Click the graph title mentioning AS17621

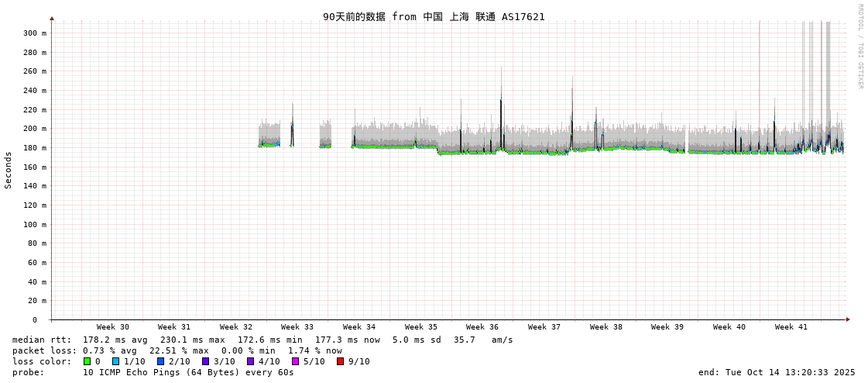(x=434, y=16)
